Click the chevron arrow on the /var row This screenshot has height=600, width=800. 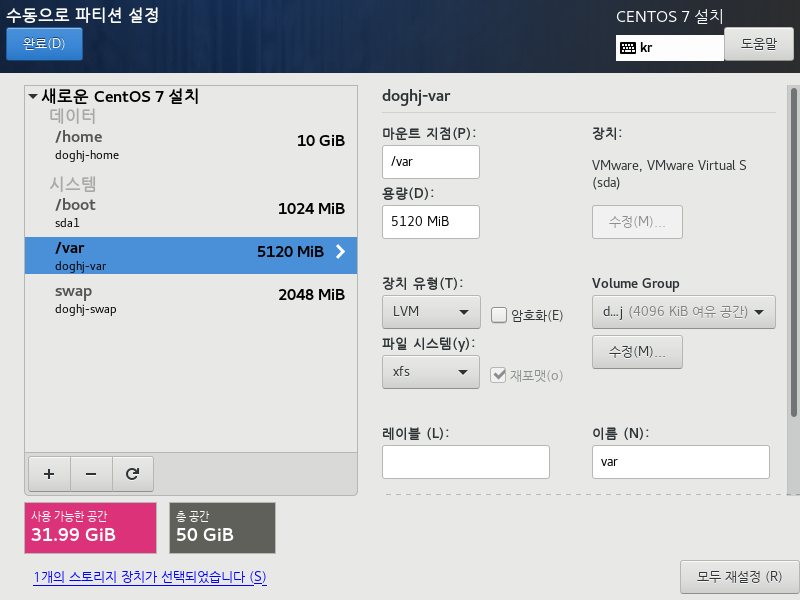[x=341, y=251]
